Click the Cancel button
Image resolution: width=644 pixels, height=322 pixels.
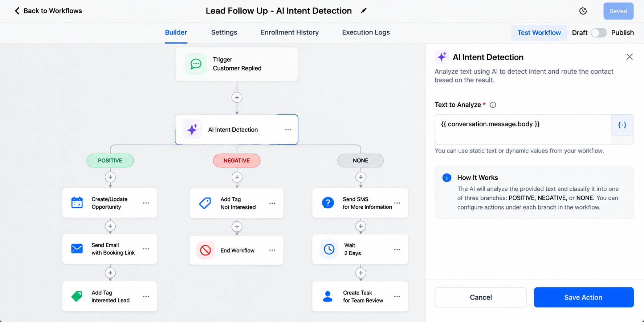click(481, 297)
